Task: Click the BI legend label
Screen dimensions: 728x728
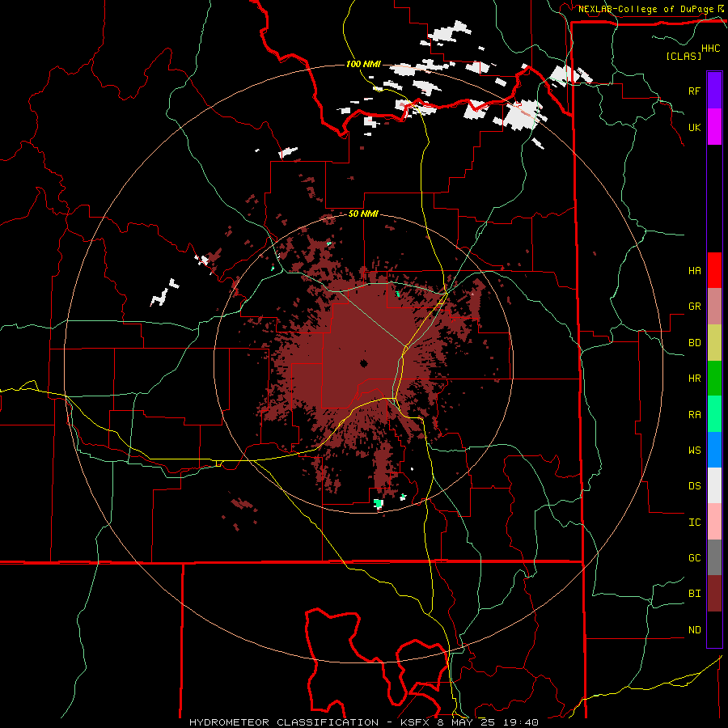Action: [x=694, y=594]
